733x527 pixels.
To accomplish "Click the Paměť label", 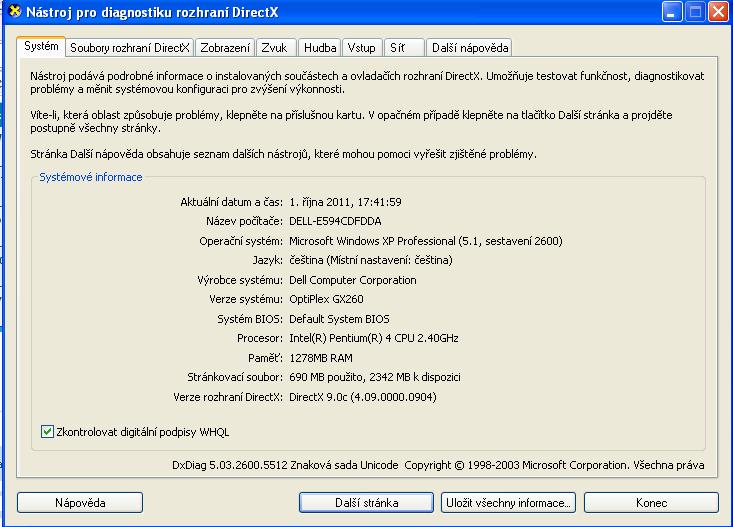I will click(x=266, y=358).
